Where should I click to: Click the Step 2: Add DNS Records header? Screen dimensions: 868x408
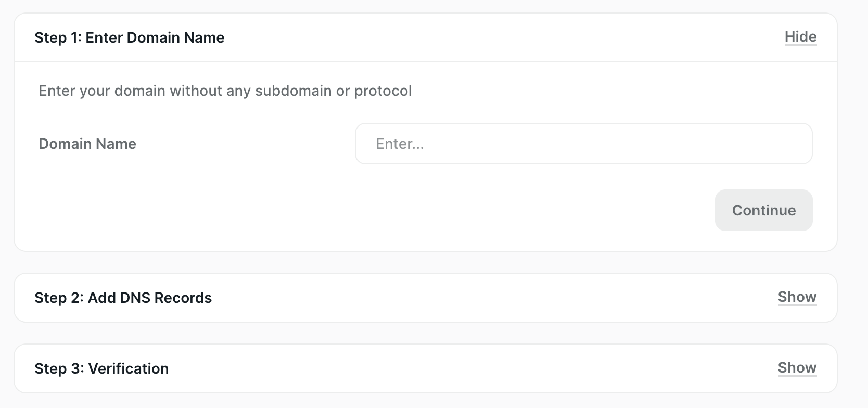click(x=123, y=298)
